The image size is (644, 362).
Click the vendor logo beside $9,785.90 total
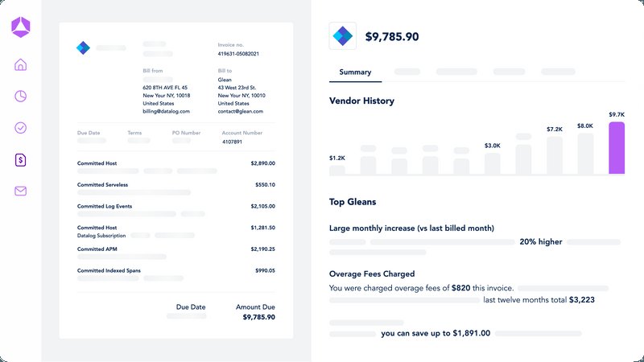click(x=343, y=36)
